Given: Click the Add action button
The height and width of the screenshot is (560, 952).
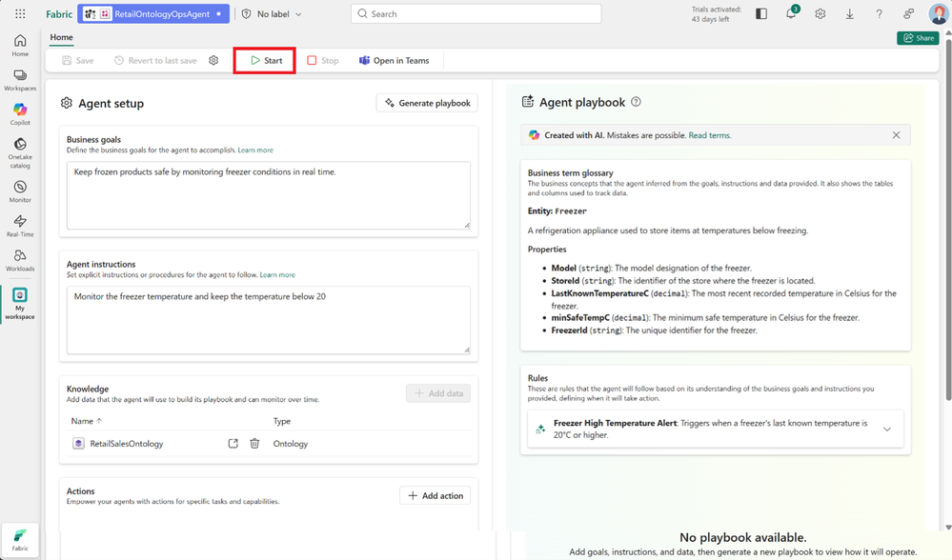Looking at the screenshot, I should point(435,495).
